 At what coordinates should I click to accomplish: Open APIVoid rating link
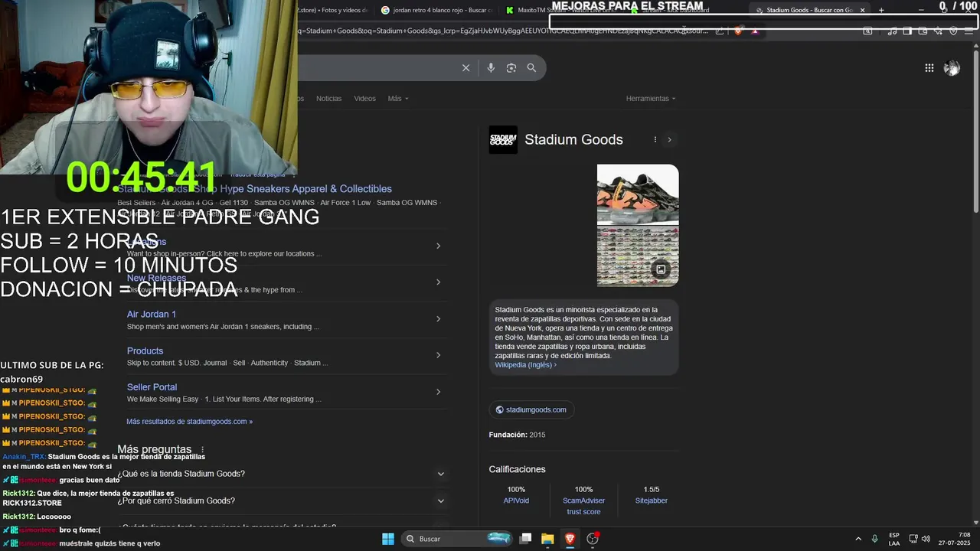click(x=516, y=500)
